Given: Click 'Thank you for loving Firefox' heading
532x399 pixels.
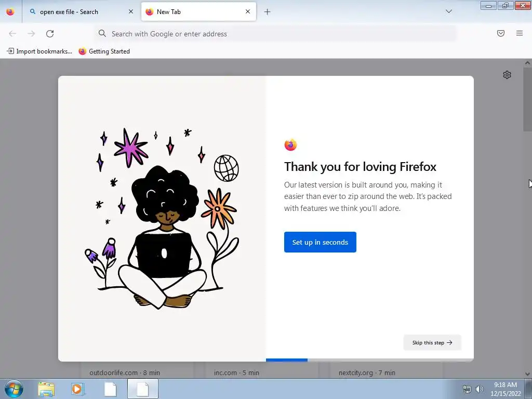Looking at the screenshot, I should coord(360,167).
